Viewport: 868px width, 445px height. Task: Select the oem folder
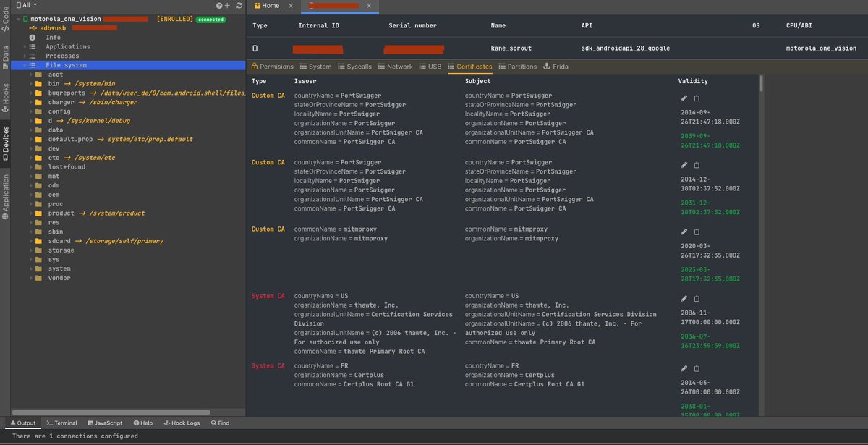[x=54, y=195]
